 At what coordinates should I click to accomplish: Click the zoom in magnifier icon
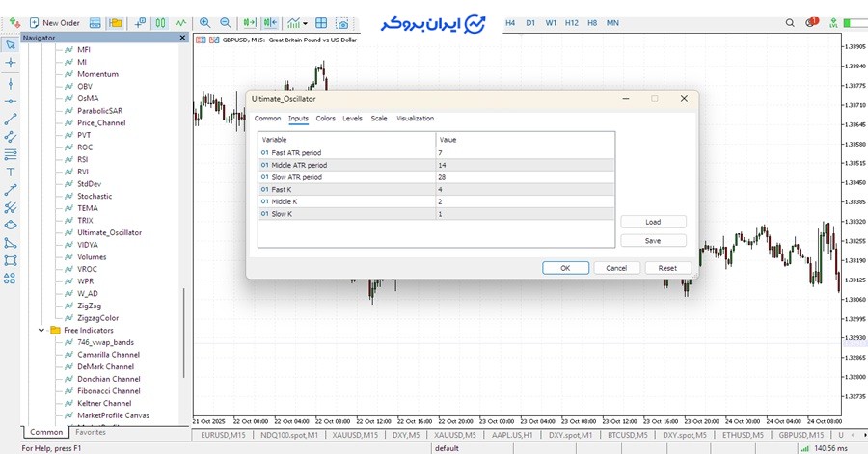point(204,22)
